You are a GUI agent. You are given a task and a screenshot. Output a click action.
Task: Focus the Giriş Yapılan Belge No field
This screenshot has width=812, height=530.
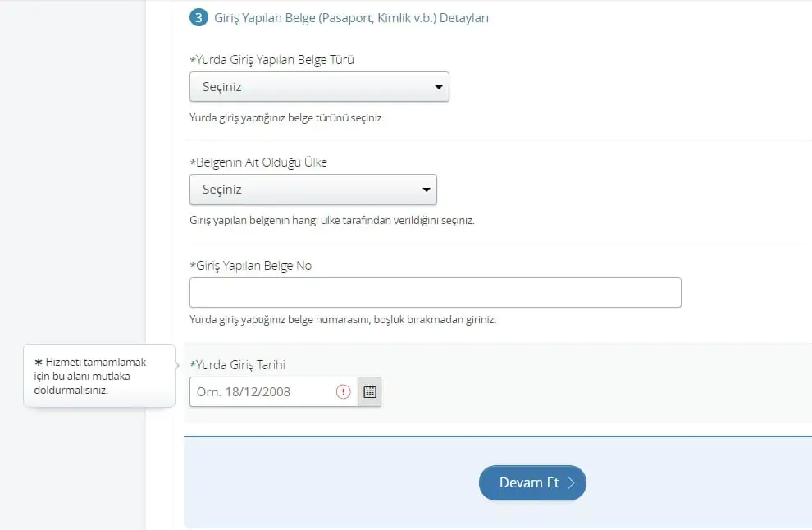pos(435,292)
